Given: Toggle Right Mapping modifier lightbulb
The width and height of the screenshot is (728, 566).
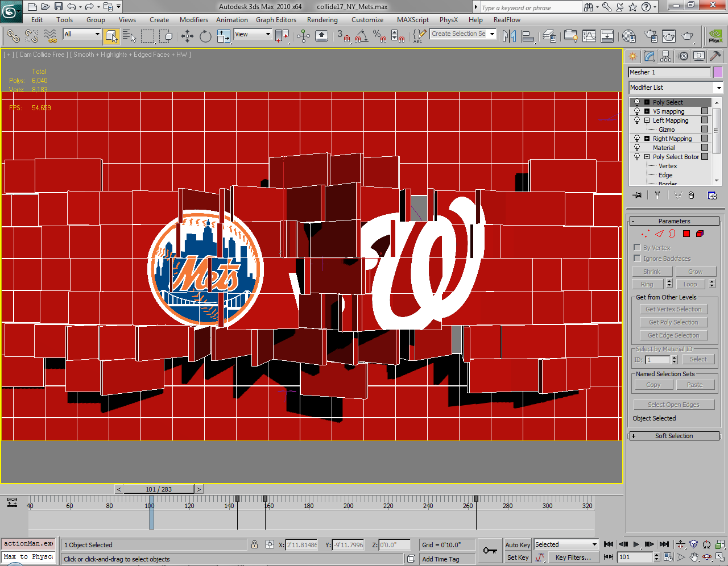Looking at the screenshot, I should (x=637, y=139).
